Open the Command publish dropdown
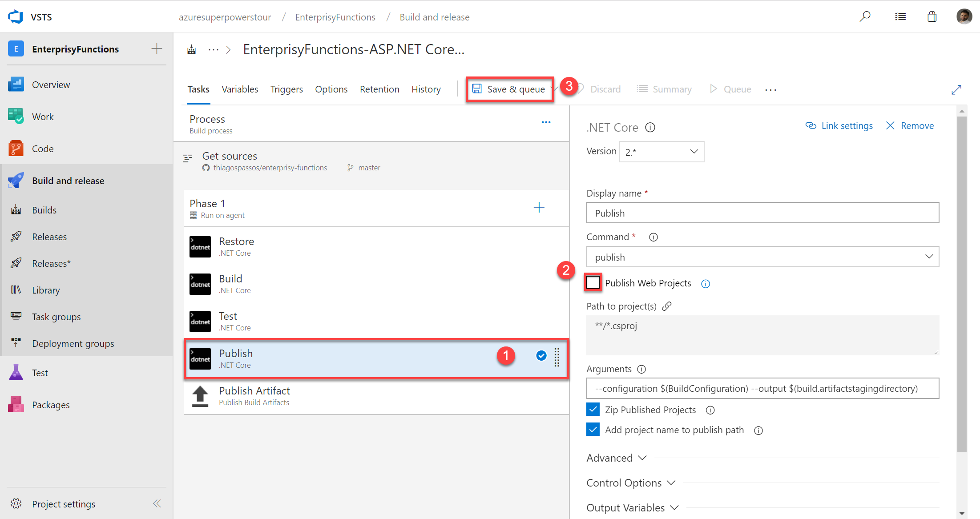Image resolution: width=980 pixels, height=519 pixels. point(762,257)
